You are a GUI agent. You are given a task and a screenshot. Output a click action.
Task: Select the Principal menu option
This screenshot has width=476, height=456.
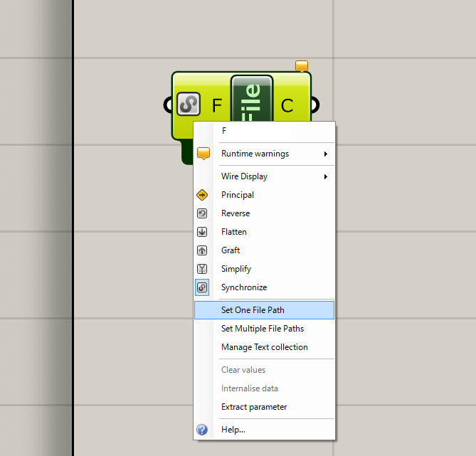[x=264, y=195]
